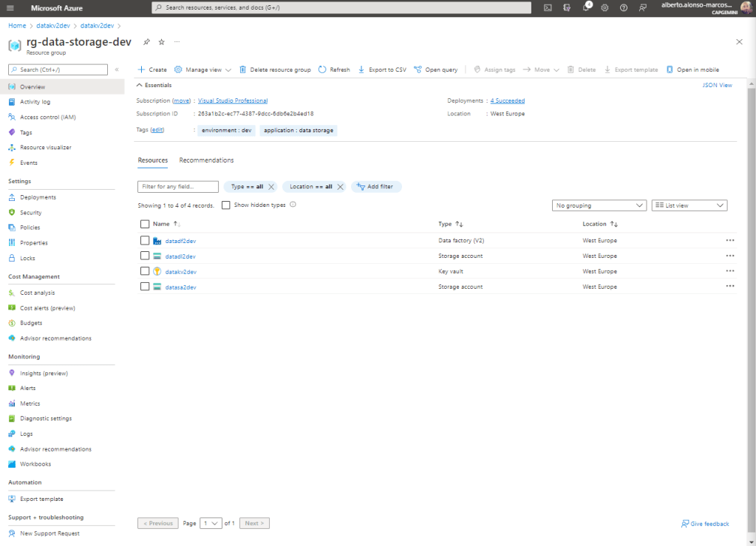Pin the resource group to dashboard
This screenshot has width=756, height=546.
(146, 42)
